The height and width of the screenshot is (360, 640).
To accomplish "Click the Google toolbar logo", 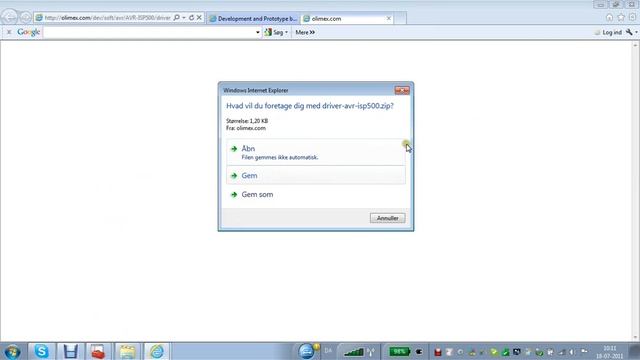I will (x=29, y=32).
